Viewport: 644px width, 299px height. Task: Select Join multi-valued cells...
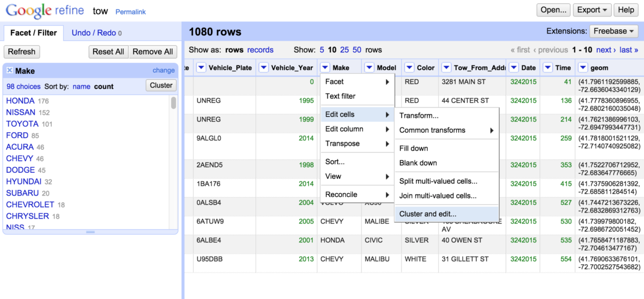click(x=446, y=196)
